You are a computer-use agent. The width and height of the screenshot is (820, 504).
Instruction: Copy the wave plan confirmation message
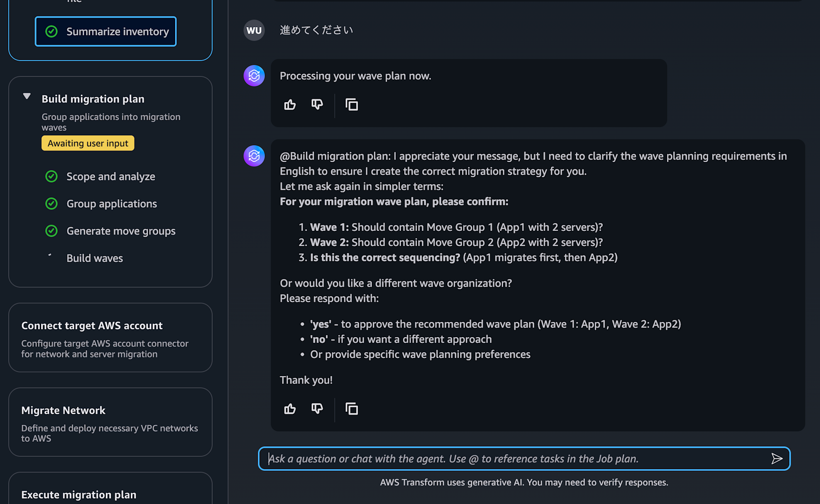pyautogui.click(x=352, y=409)
